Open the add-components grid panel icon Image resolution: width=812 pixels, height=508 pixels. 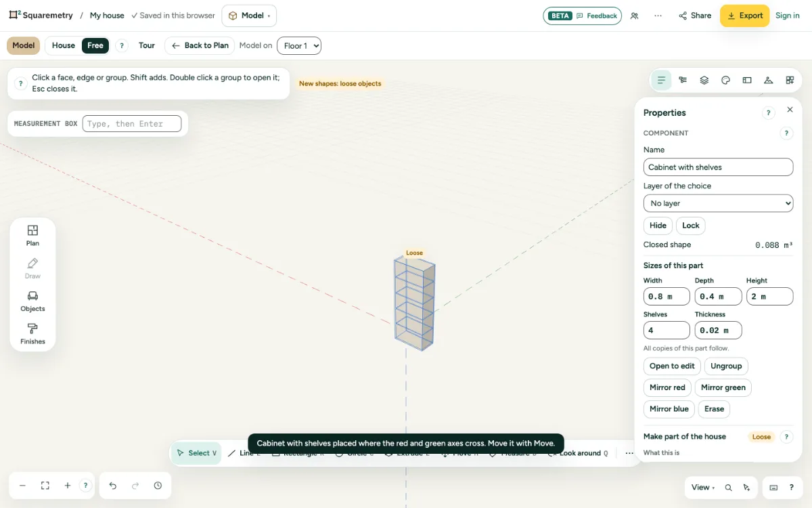tap(790, 80)
